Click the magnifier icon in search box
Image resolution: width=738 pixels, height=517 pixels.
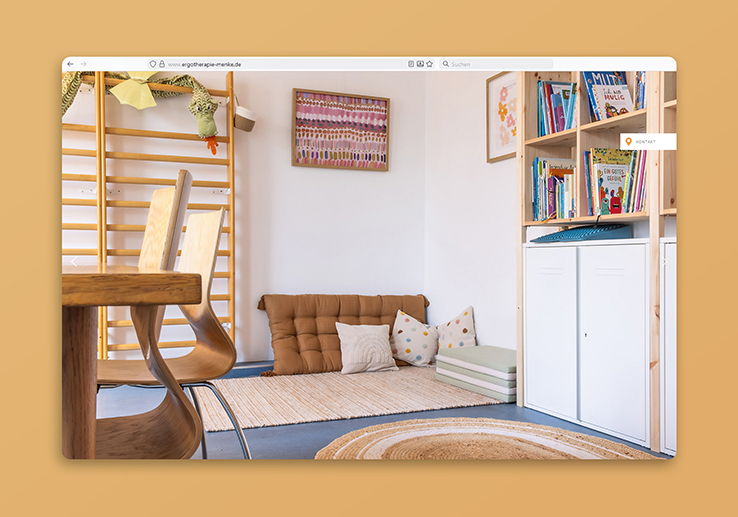(x=446, y=64)
